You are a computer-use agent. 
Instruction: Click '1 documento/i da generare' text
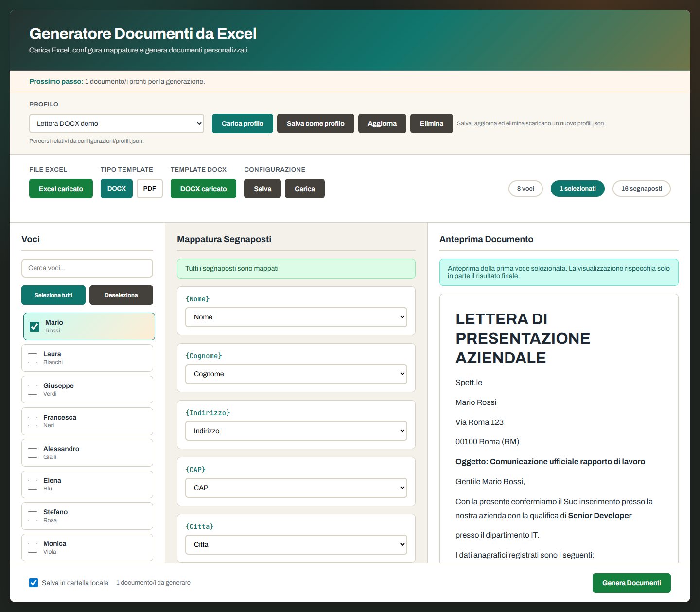click(x=153, y=583)
